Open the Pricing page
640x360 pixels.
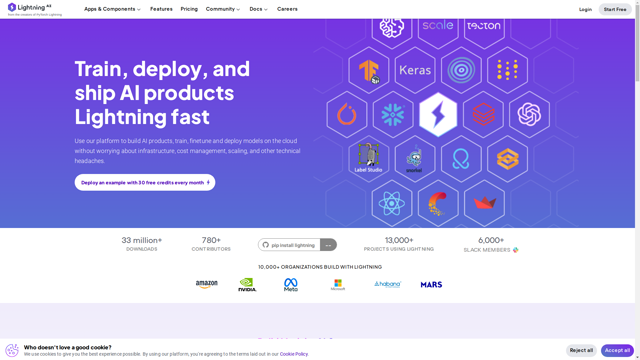[x=189, y=9]
